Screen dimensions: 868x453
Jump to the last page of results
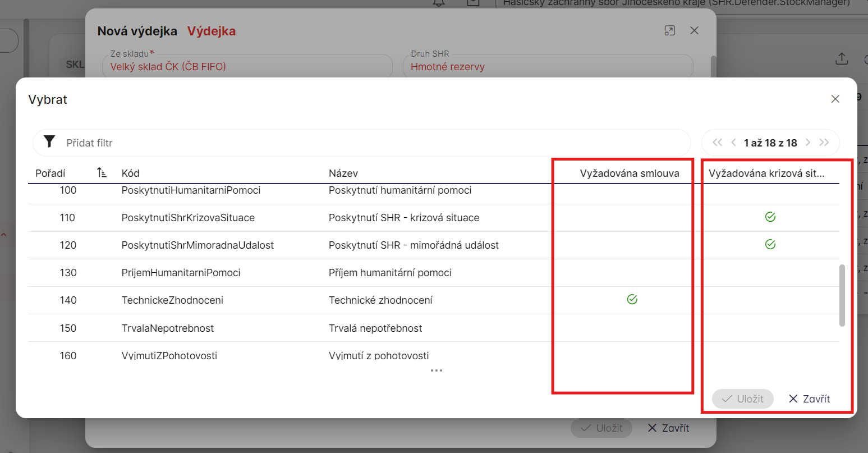point(824,143)
